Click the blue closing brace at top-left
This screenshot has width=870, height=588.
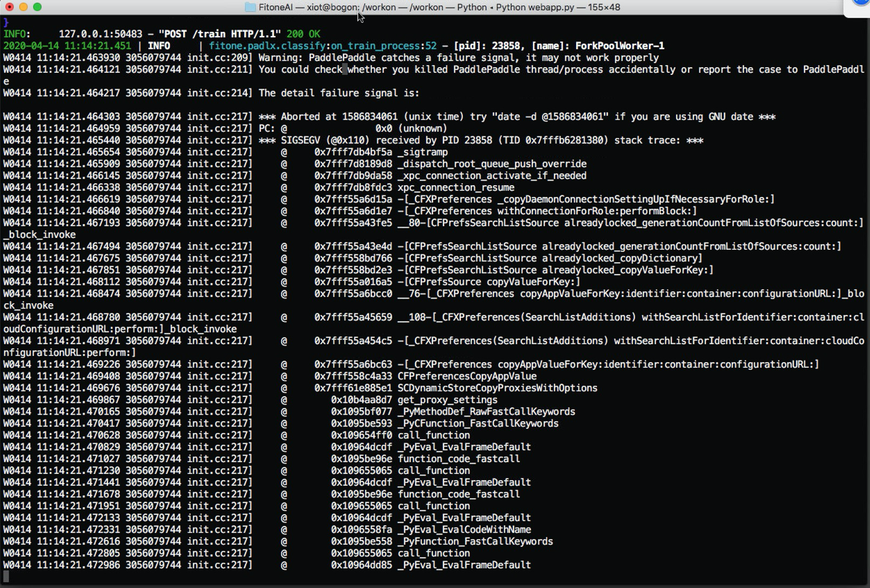tap(6, 22)
